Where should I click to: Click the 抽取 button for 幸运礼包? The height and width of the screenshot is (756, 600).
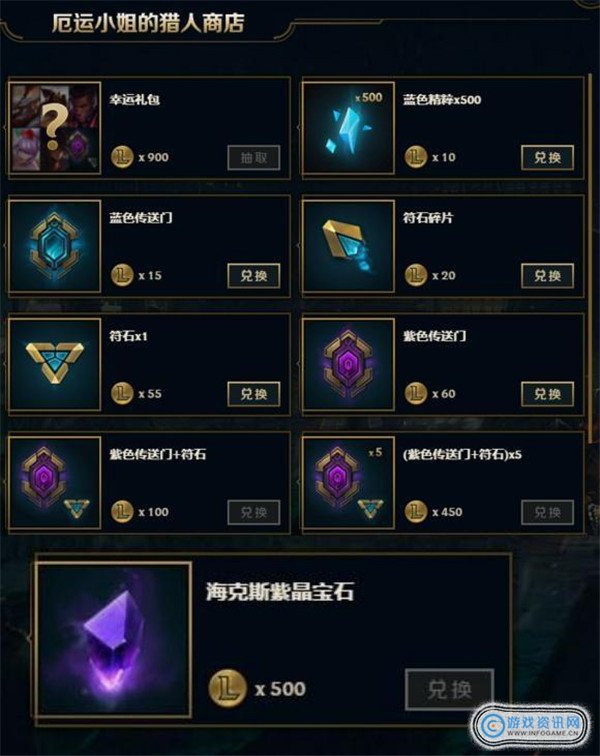click(x=254, y=158)
